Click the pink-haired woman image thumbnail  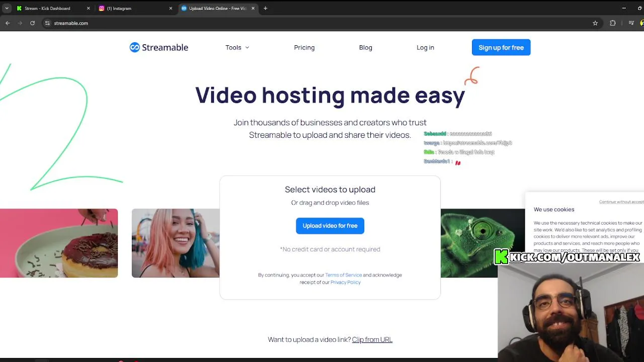[x=176, y=243]
